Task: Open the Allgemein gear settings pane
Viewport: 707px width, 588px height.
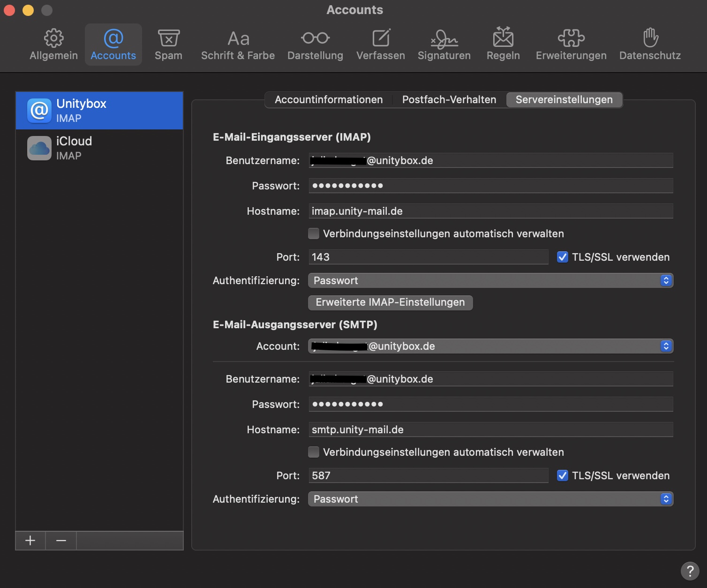Action: (x=53, y=45)
